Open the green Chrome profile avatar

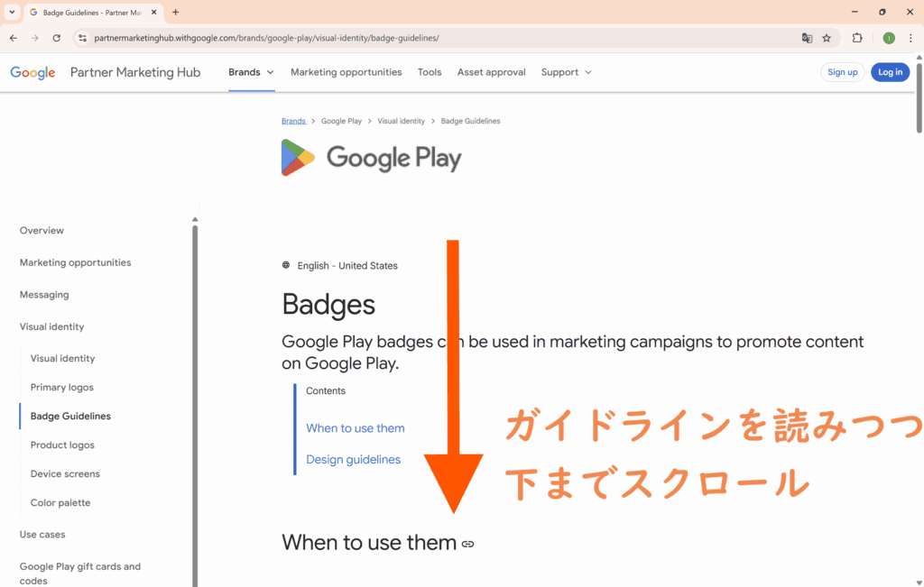(889, 38)
